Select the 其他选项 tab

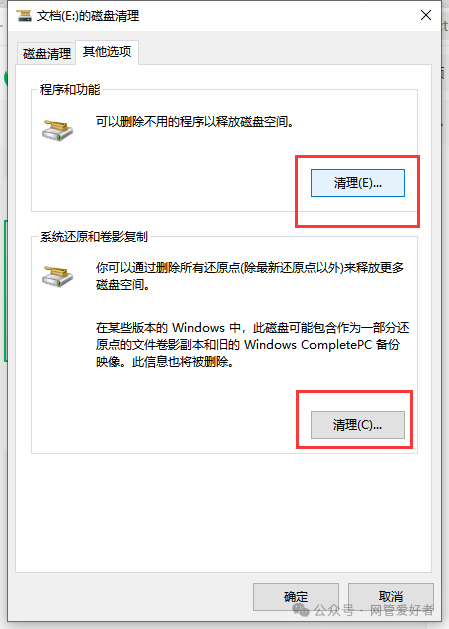[x=107, y=52]
